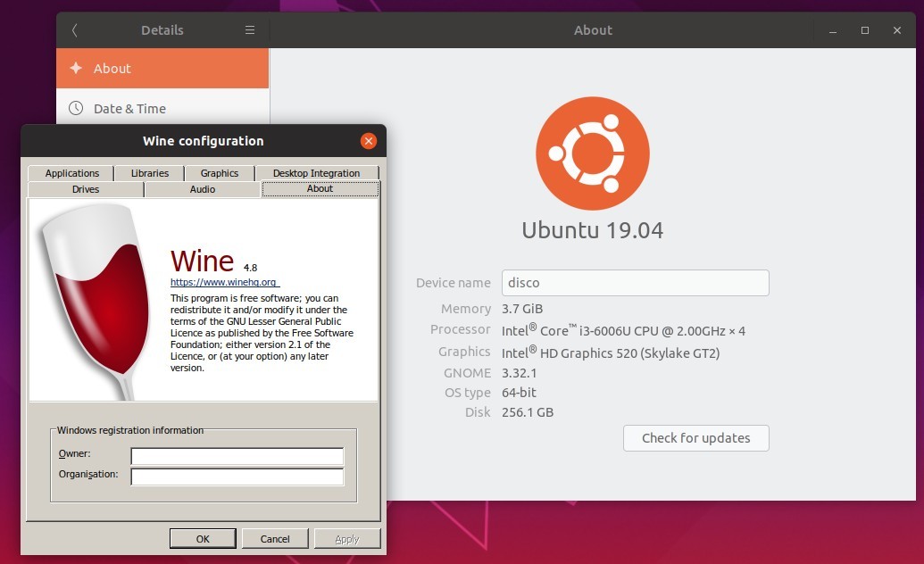
Task: Switch to the Audio tab
Action: coord(202,189)
